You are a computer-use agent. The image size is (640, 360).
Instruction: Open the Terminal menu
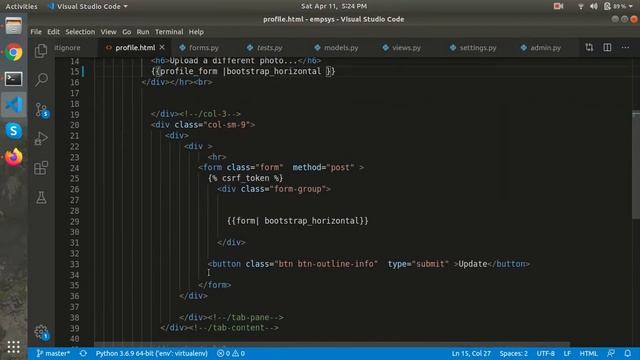[169, 32]
